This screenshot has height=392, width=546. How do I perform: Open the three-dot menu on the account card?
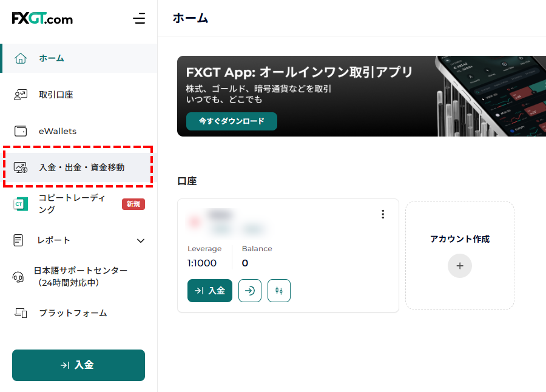point(383,214)
